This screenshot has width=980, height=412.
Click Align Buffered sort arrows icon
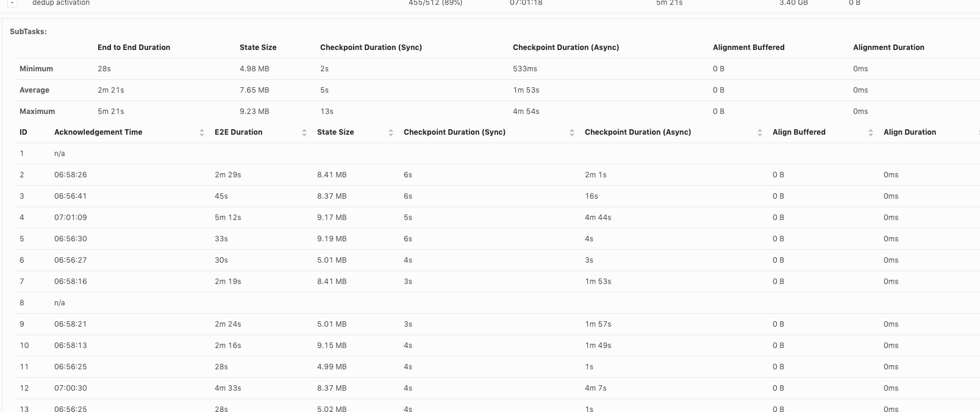[x=871, y=132]
